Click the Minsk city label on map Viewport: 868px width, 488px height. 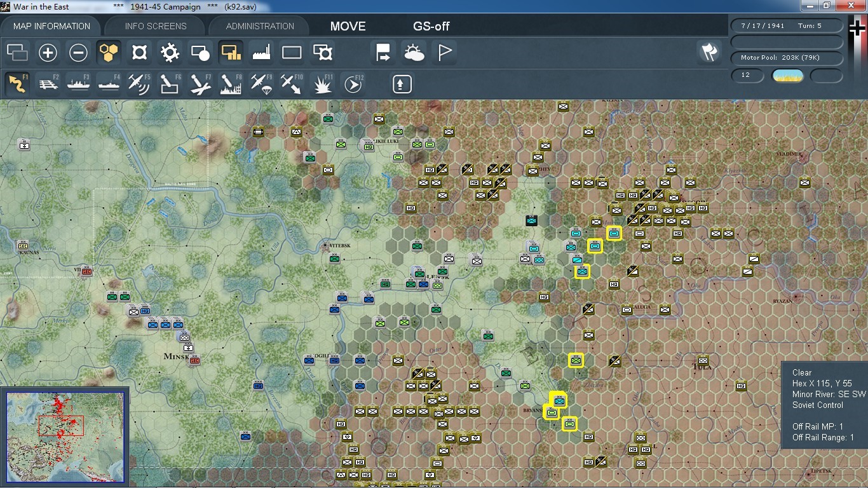pos(177,356)
